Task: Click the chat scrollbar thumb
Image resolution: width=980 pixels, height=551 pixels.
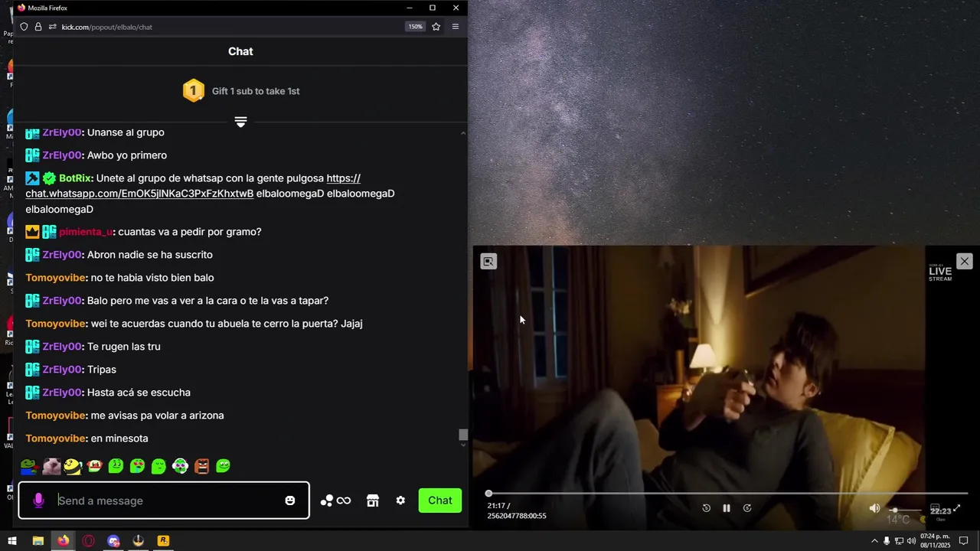Action: tap(463, 435)
